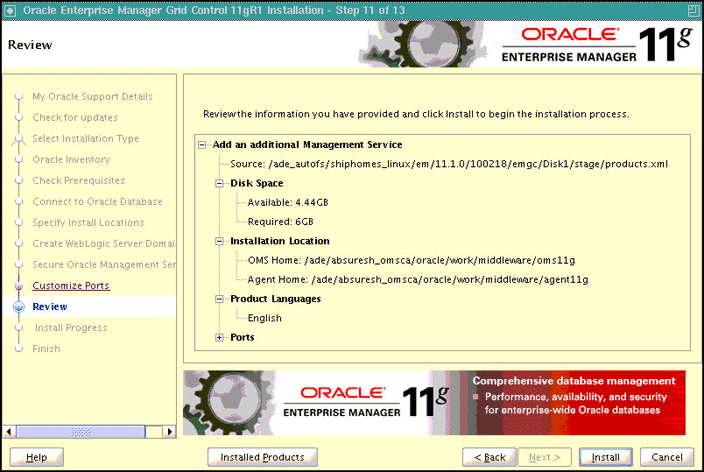The image size is (704, 472).
Task: Click the window menu icon in title bar
Action: coord(9,10)
